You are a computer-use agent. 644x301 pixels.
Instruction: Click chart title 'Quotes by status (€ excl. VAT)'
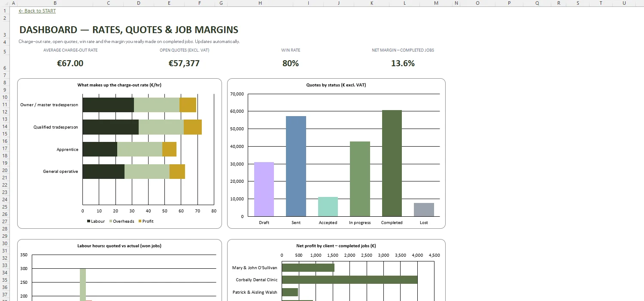pos(336,85)
